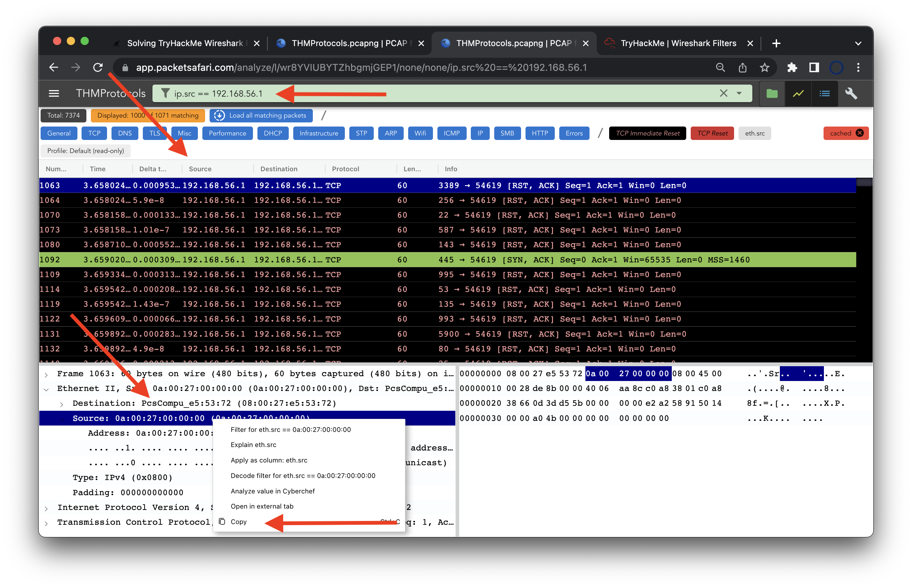Select Analyze value in Cyberchef

[x=309, y=491]
